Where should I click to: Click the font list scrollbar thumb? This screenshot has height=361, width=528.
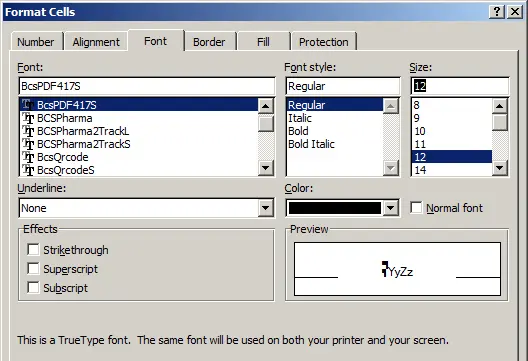[x=266, y=123]
